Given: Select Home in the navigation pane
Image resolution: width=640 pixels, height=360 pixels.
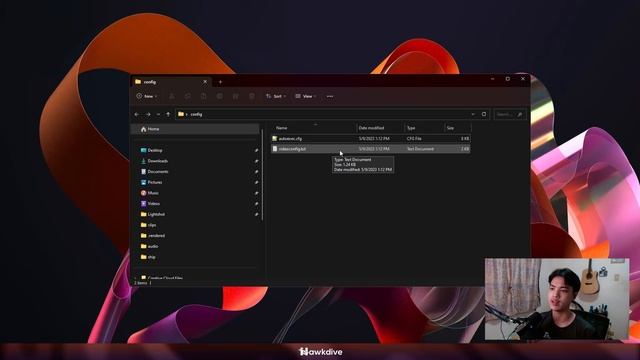Looking at the screenshot, I should point(196,129).
